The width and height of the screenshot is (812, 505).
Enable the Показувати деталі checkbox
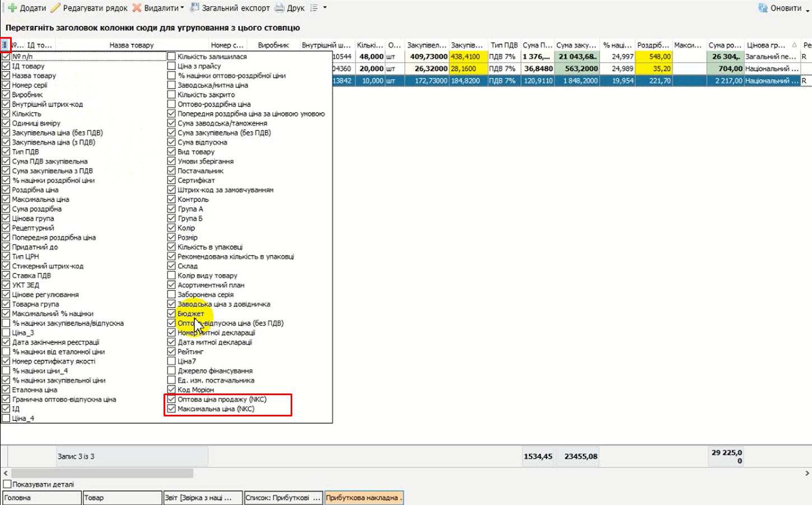tap(7, 484)
